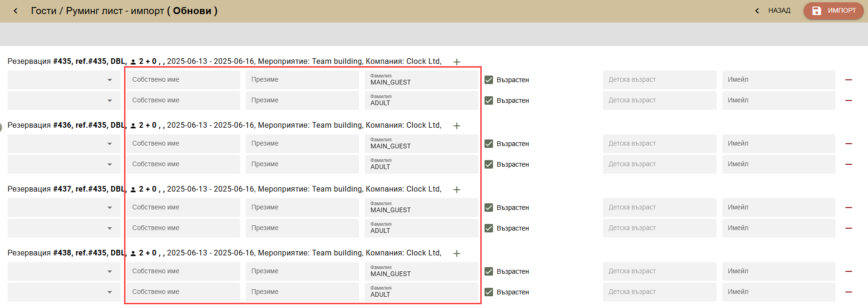Add a guest to Резервация #437
Image resolution: width=868 pixels, height=308 pixels.
coord(456,189)
